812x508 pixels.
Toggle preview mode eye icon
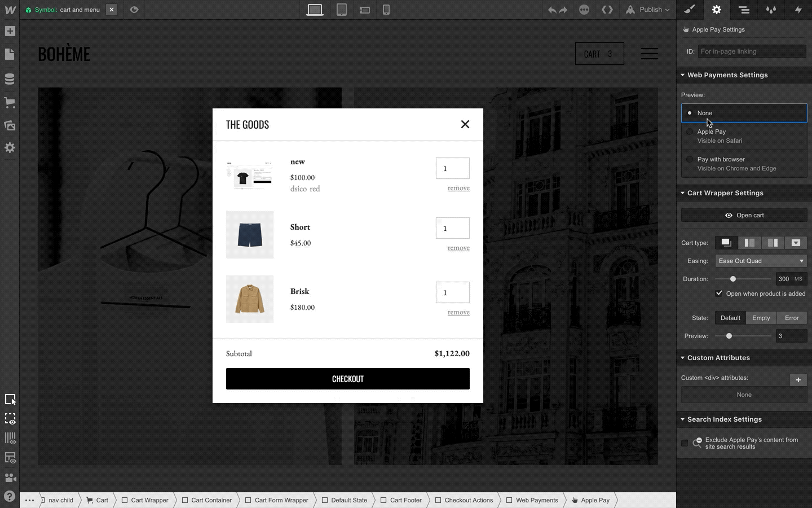pyautogui.click(x=134, y=10)
